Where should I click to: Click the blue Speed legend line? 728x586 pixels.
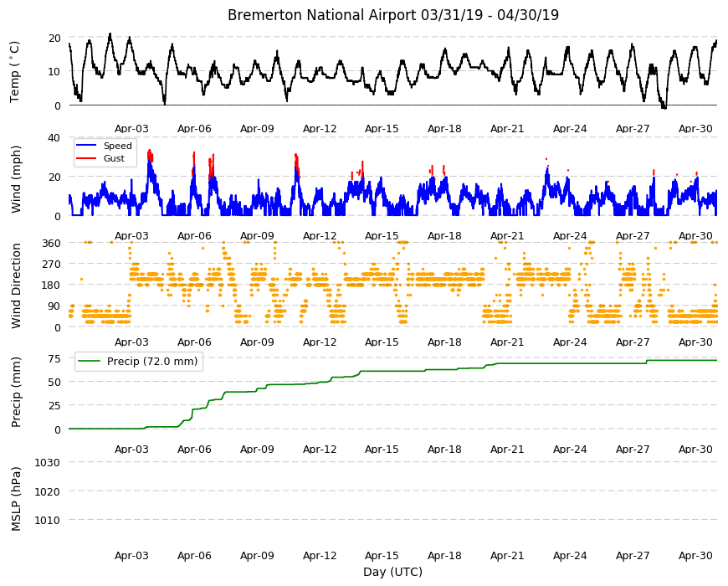[x=86, y=146]
